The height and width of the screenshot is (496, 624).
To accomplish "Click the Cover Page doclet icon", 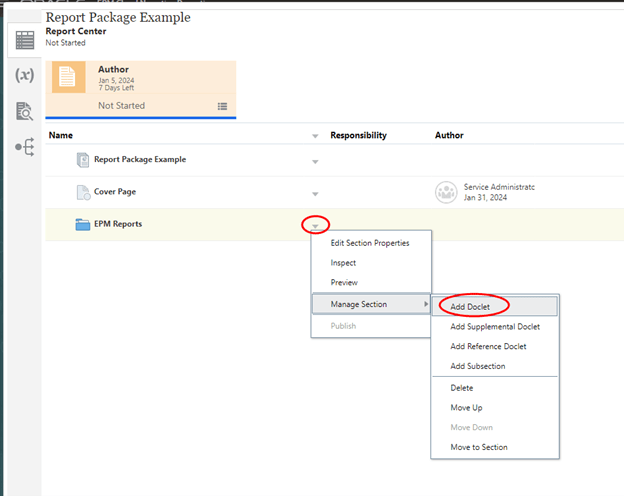I will [x=84, y=192].
